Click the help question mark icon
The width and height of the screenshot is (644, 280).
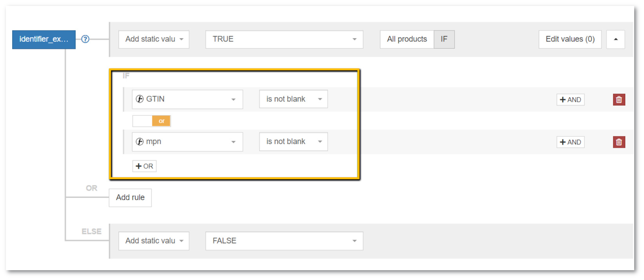[85, 39]
